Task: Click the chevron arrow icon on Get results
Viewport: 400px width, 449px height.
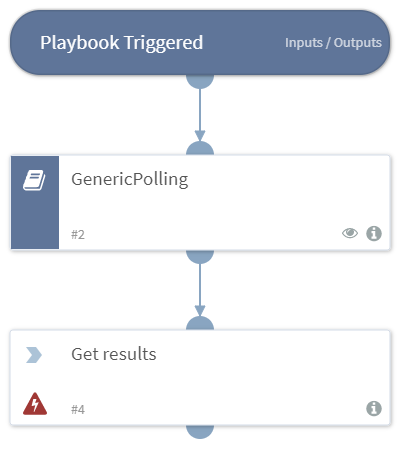Action: [34, 355]
